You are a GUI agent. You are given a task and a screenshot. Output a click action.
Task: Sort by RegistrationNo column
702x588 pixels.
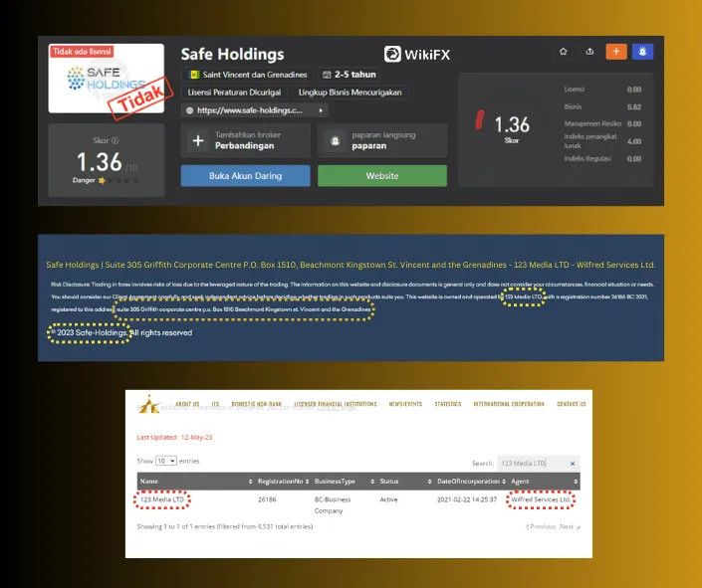coord(283,482)
